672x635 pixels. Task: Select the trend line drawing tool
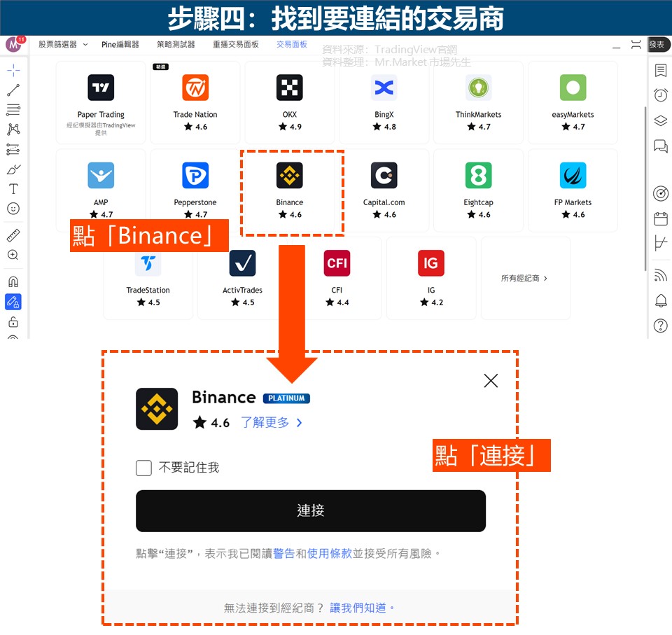pyautogui.click(x=13, y=90)
